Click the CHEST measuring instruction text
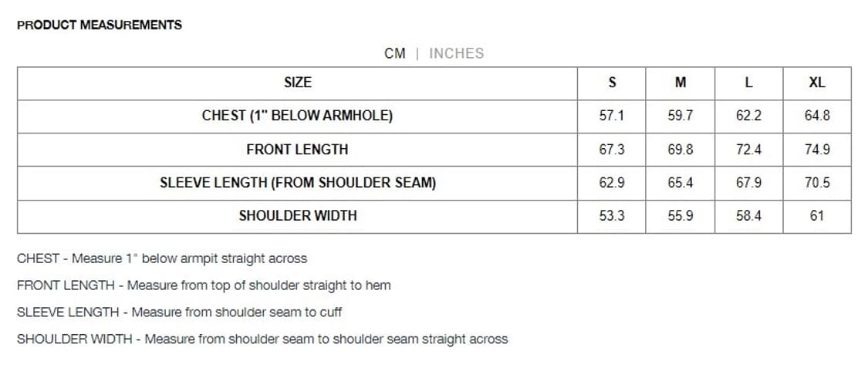 click(162, 258)
